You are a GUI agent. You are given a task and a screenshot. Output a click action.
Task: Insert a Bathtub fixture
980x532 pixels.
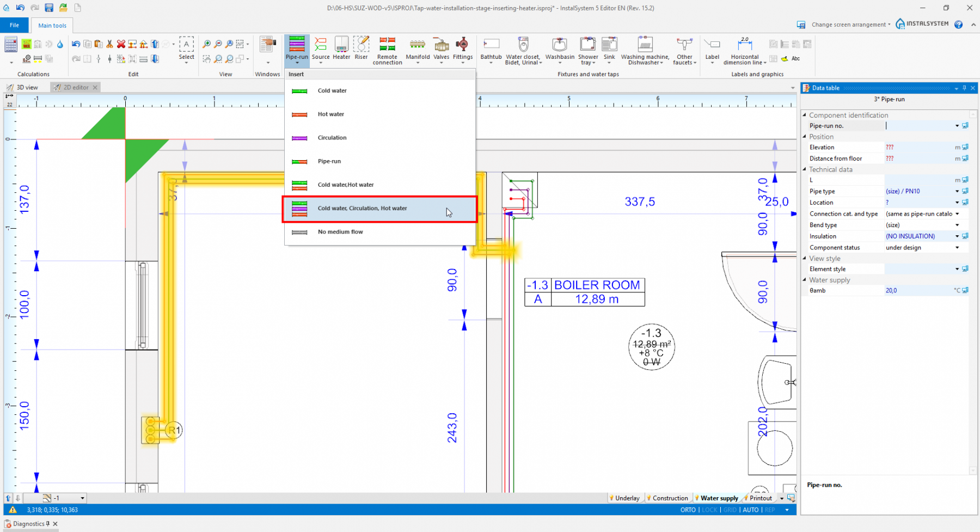(x=491, y=49)
